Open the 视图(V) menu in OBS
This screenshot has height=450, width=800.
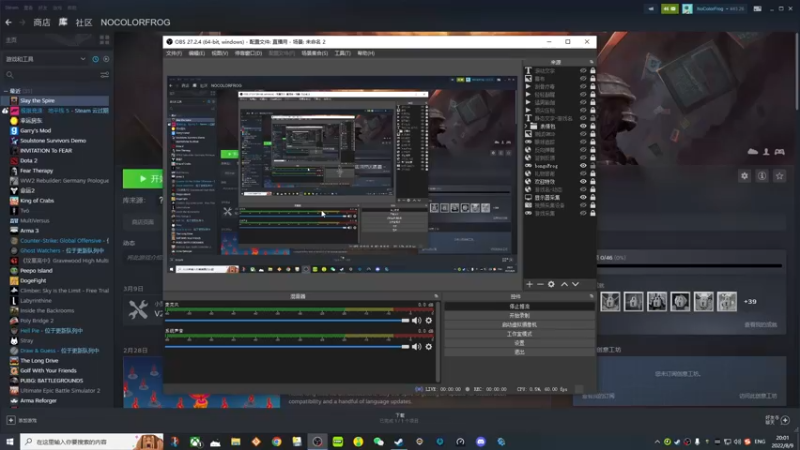[219, 53]
